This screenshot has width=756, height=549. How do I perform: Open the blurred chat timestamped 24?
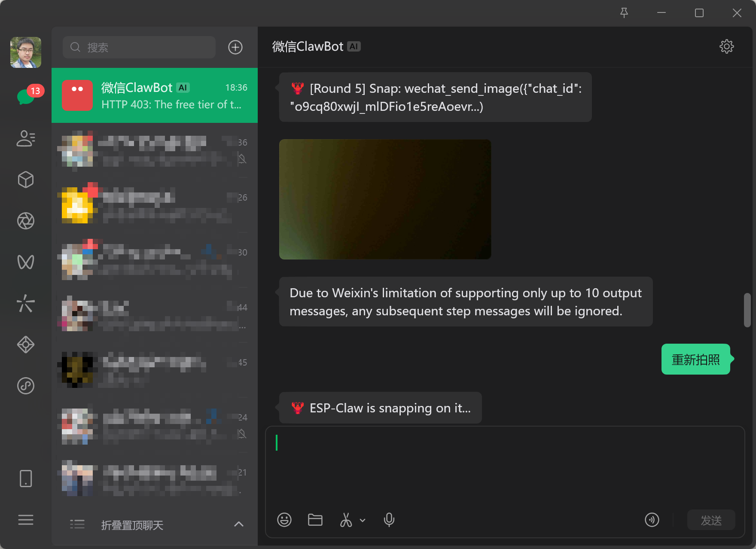155,425
